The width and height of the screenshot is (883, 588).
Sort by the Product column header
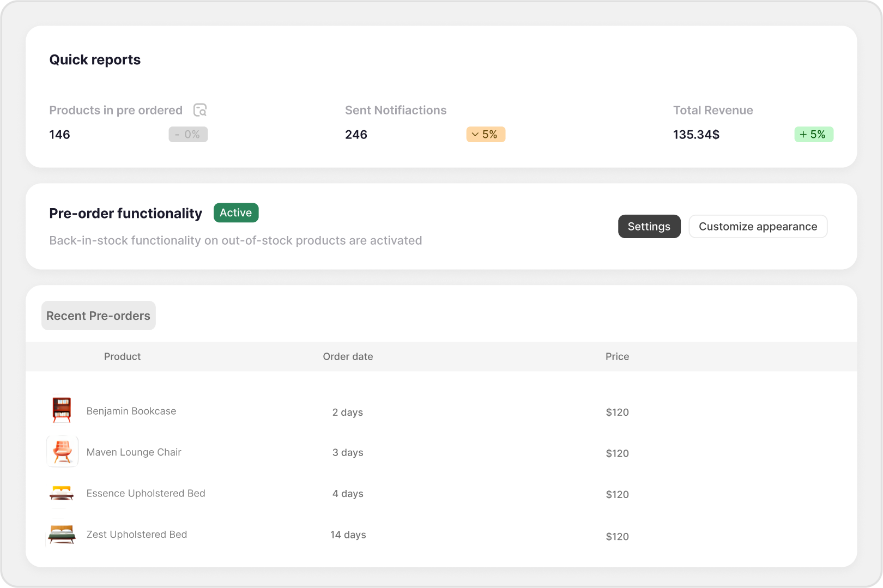122,357
